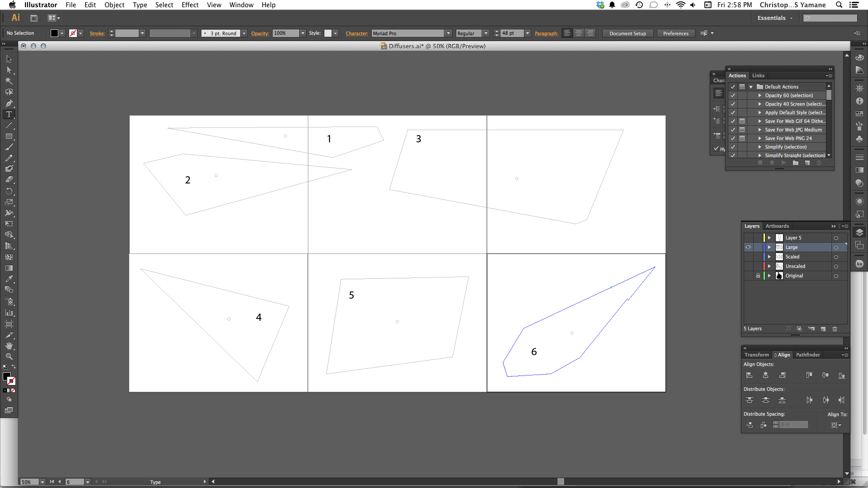Image resolution: width=868 pixels, height=488 pixels.
Task: Switch to the Transform tab
Action: pyautogui.click(x=756, y=355)
